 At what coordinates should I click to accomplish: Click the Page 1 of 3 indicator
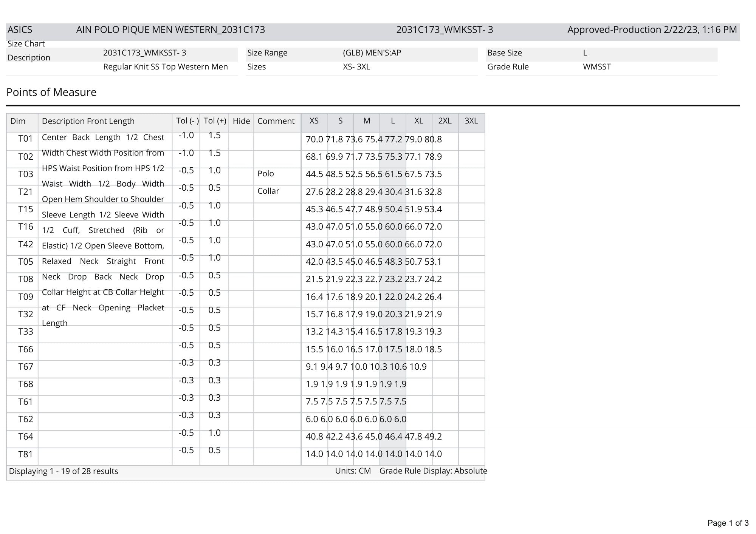click(728, 523)
